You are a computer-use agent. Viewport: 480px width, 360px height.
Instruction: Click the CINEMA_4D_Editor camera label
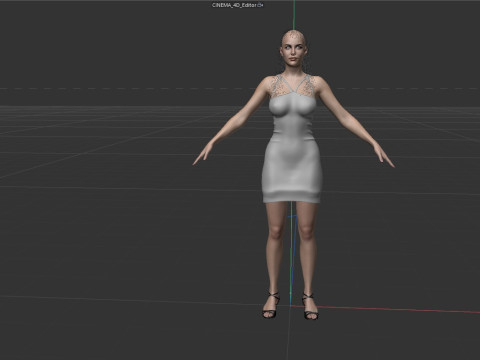(x=234, y=5)
